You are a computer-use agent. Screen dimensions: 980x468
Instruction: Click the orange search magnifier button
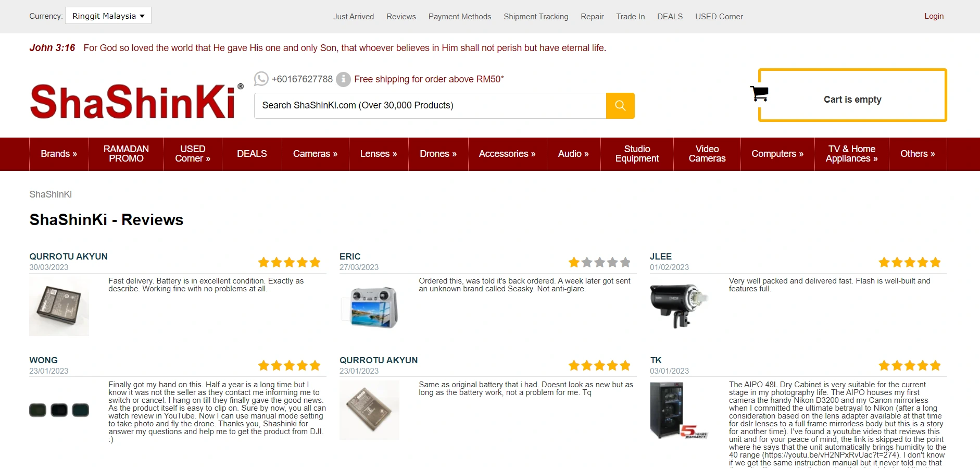620,106
